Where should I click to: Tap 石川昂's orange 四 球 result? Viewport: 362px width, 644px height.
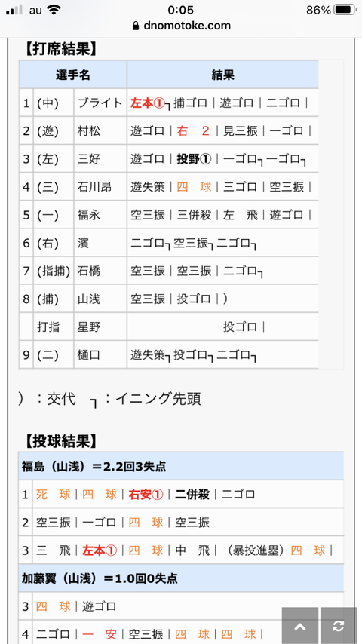click(194, 187)
